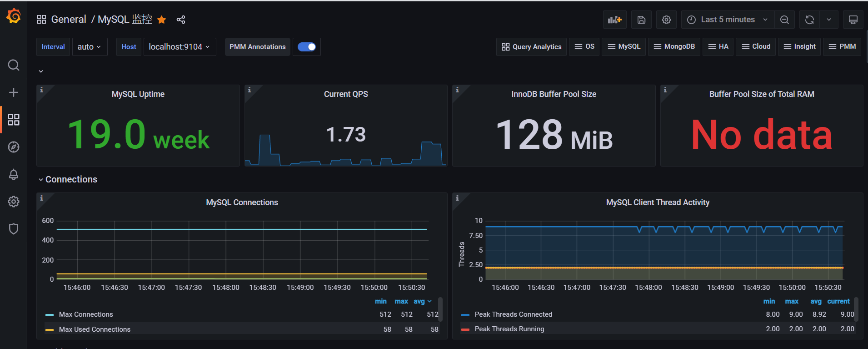Sort Thread Activity legend by current
The image size is (868, 349).
coord(838,301)
